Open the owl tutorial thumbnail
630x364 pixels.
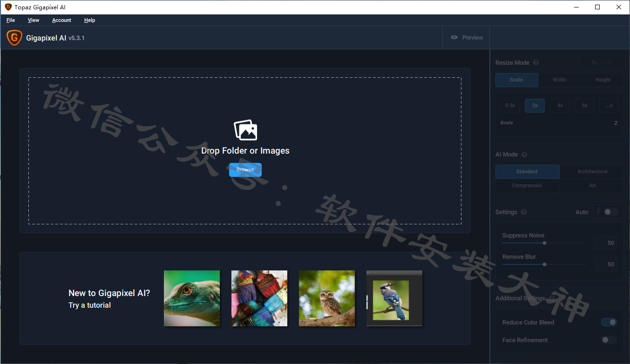327,298
